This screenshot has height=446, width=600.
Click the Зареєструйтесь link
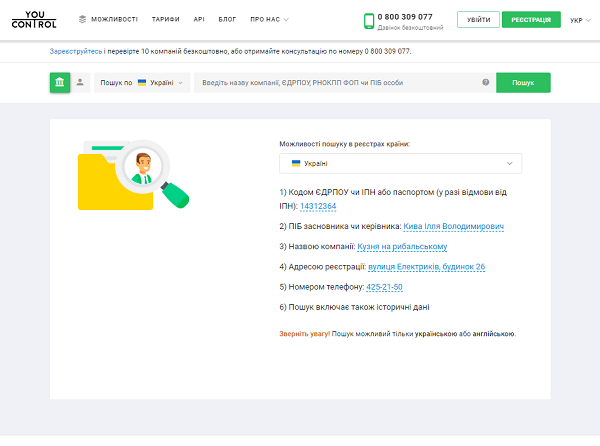74,50
